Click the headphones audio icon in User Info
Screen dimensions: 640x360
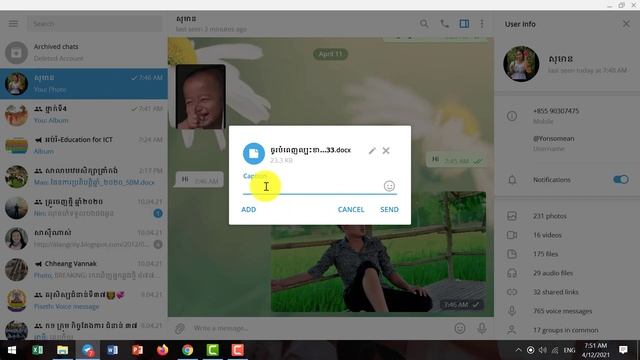point(512,273)
